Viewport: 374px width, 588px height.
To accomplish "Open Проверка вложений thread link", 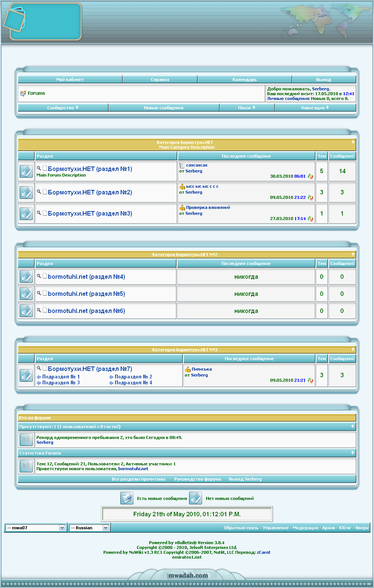I will (x=208, y=208).
